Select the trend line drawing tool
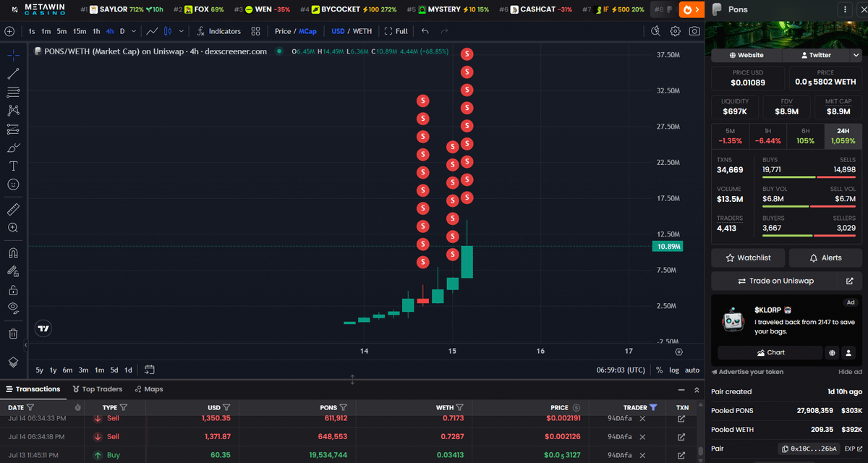Image resolution: width=868 pixels, height=463 pixels. pos(13,74)
